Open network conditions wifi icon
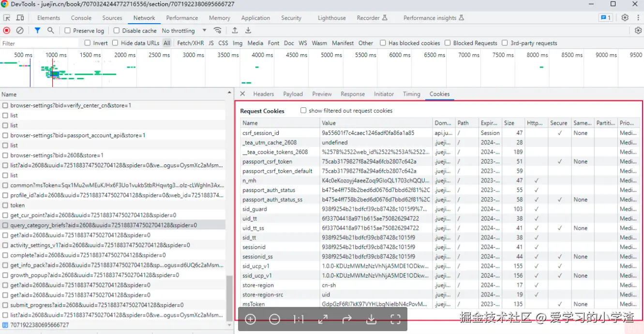The image size is (644, 334). 218,30
